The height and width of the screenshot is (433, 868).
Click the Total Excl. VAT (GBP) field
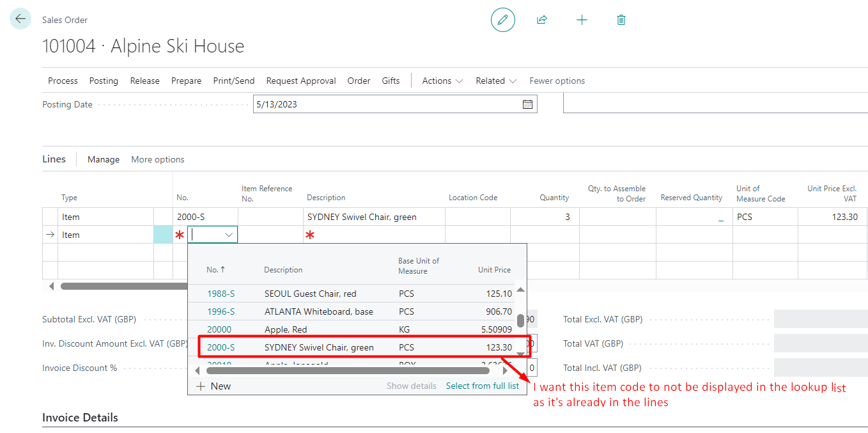[x=821, y=319]
